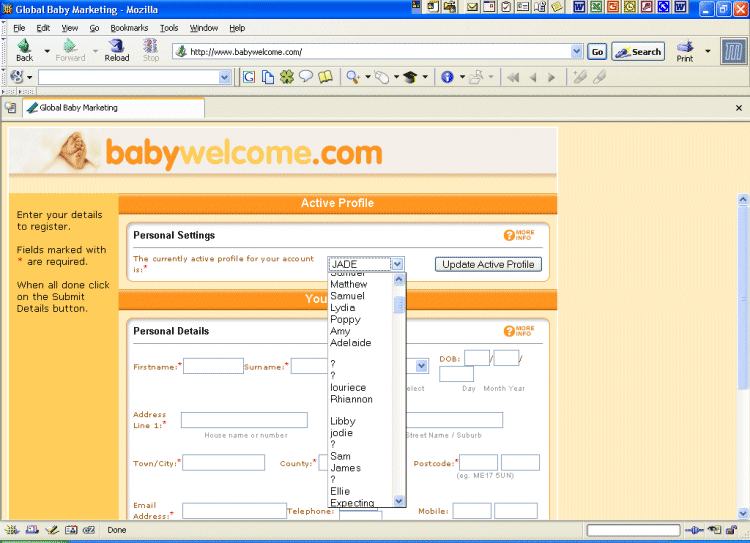Open the active profile JADE dropdown

397,264
